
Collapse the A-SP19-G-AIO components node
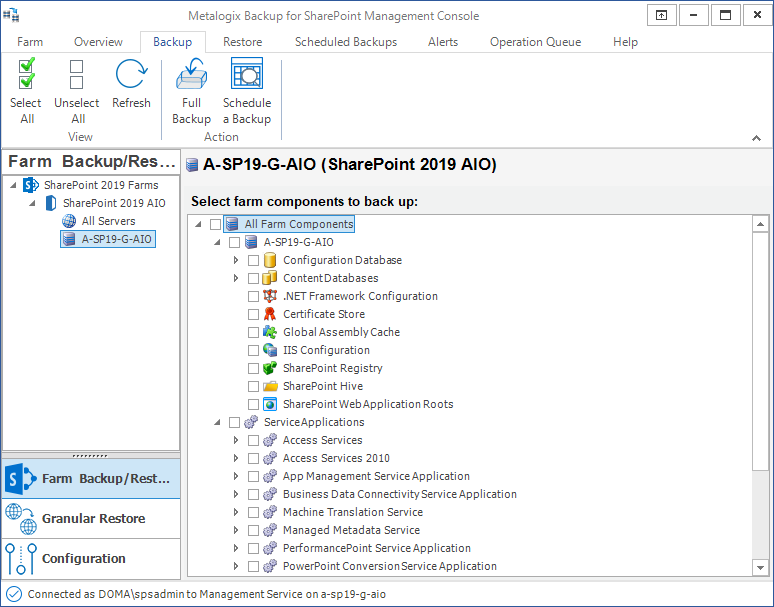point(217,242)
